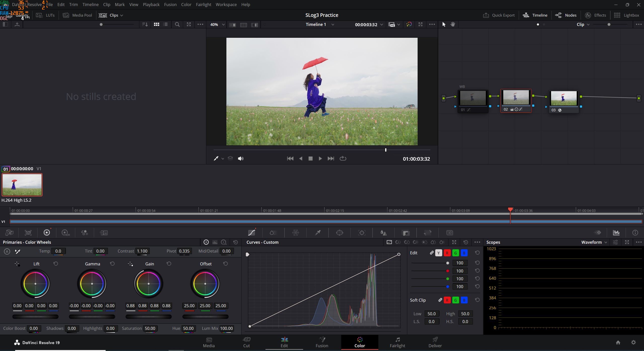Open the Power Window palette
This screenshot has height=351, width=644.
tap(340, 233)
